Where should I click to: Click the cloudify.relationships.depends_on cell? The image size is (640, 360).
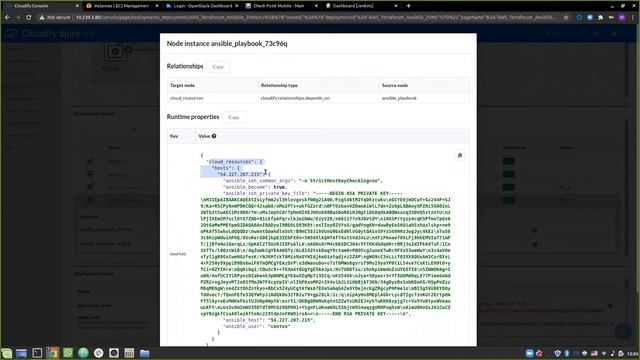click(295, 98)
